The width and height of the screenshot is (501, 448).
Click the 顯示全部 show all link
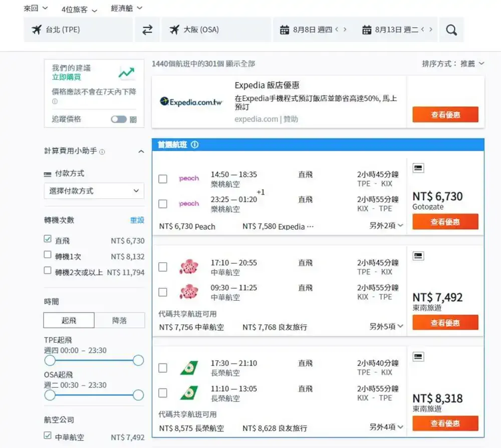click(x=240, y=64)
